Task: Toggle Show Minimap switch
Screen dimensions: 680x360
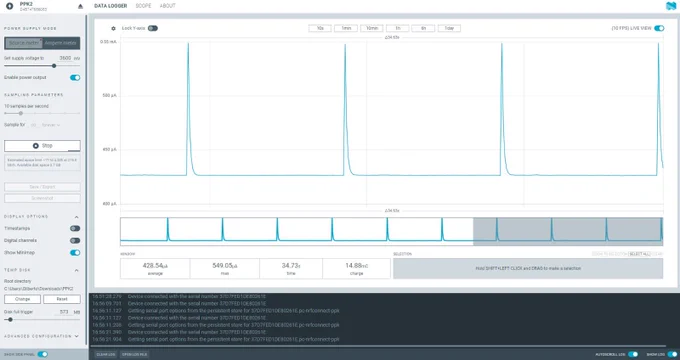Action: pyautogui.click(x=75, y=253)
